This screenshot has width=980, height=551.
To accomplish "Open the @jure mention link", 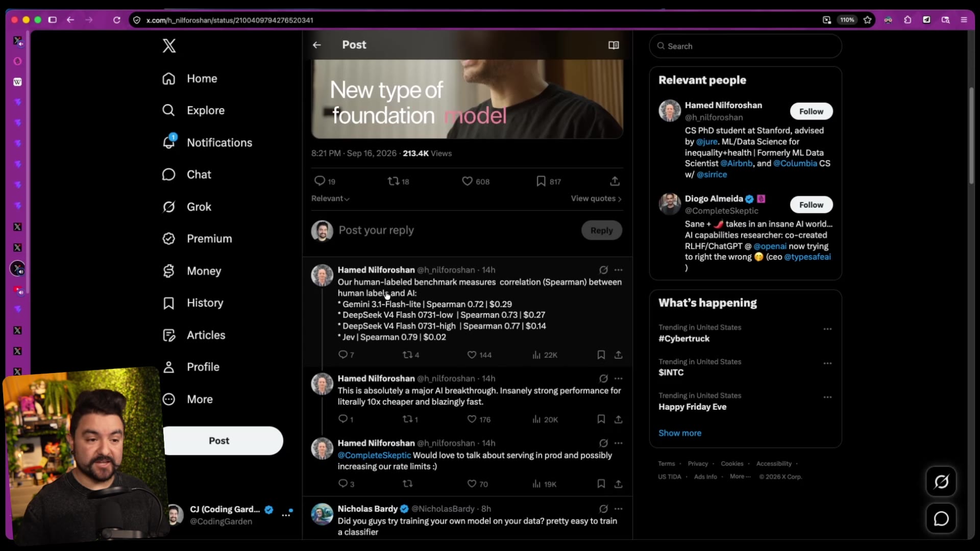I will click(x=706, y=141).
